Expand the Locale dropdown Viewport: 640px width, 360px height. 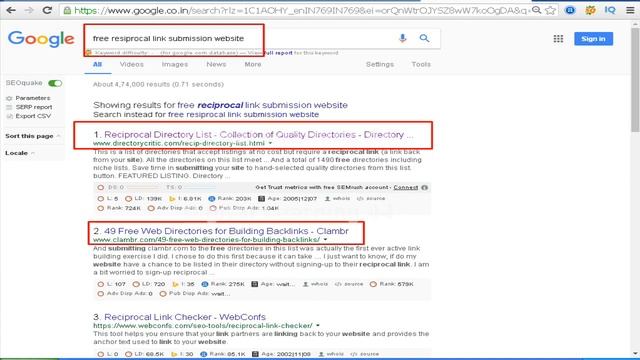[x=20, y=153]
